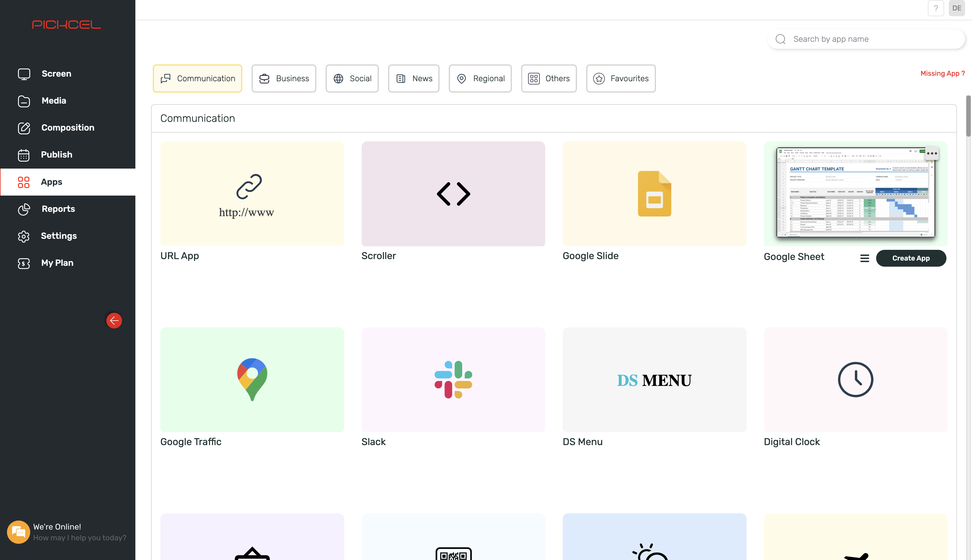Expand hamburger list icon beside Create App

click(x=864, y=259)
